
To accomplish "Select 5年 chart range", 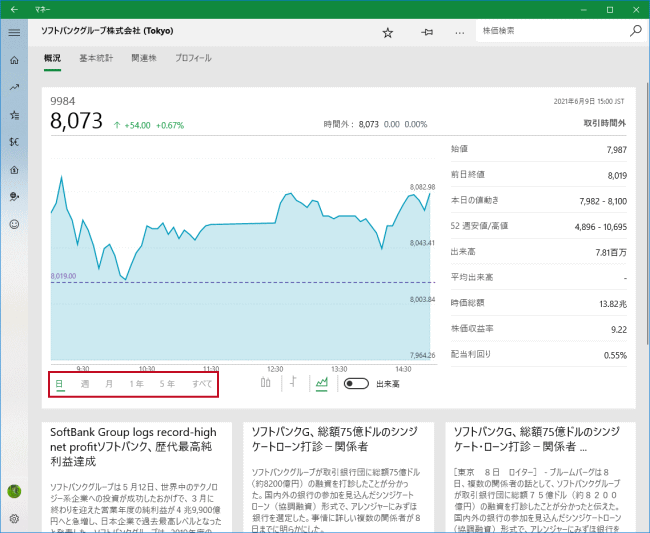I will (x=167, y=384).
